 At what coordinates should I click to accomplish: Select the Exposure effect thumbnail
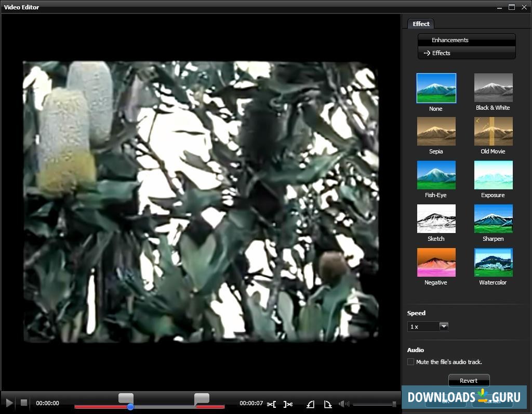(494, 175)
